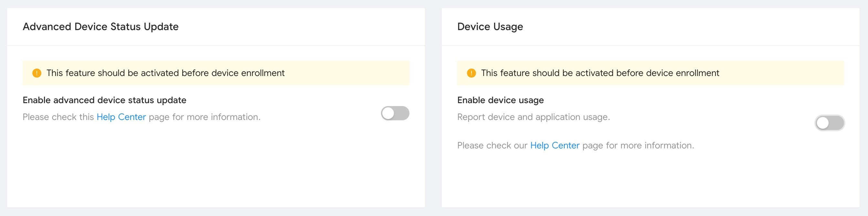Turn on the device usage toggle
Viewport: 868px width, 216px height.
point(830,123)
